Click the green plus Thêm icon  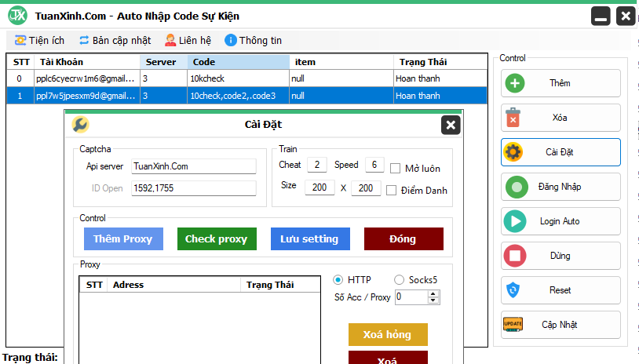coord(513,83)
